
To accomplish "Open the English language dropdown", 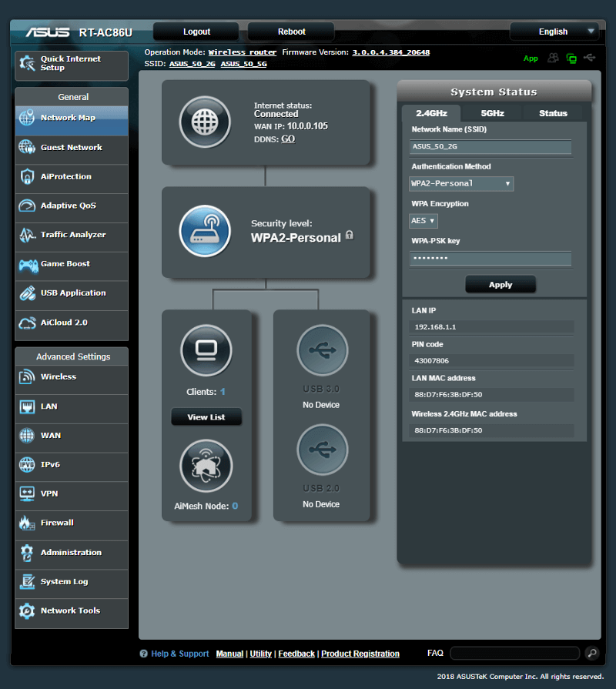I will click(554, 32).
